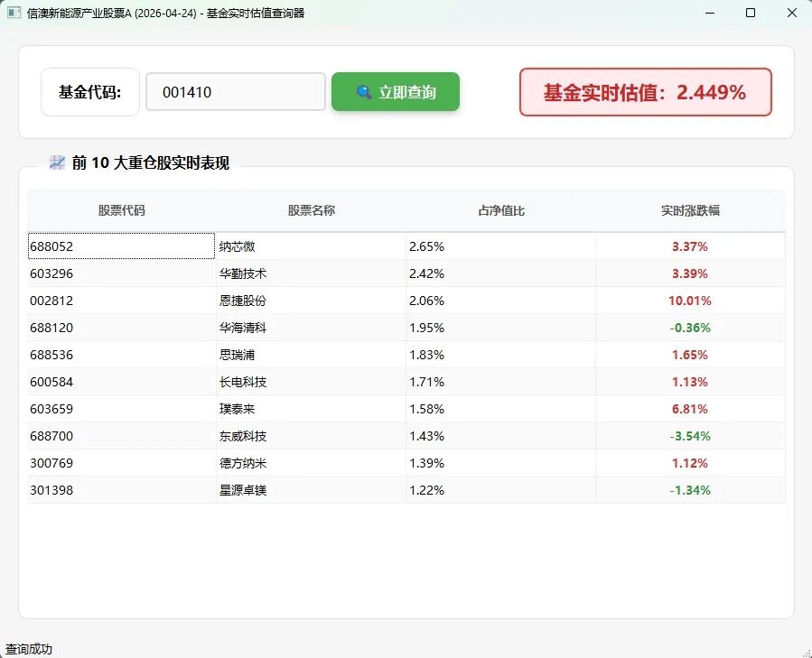Click the -0.36% change cell
This screenshot has height=658, width=812.
click(x=690, y=328)
